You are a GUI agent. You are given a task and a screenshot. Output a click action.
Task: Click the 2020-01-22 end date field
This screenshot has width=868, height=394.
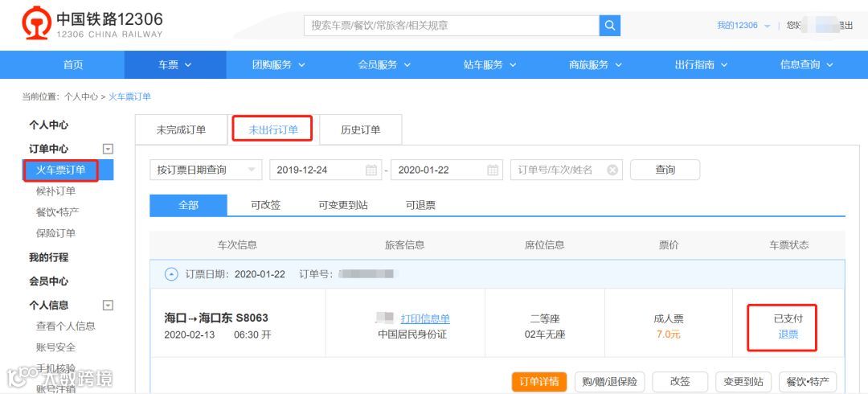(x=447, y=170)
